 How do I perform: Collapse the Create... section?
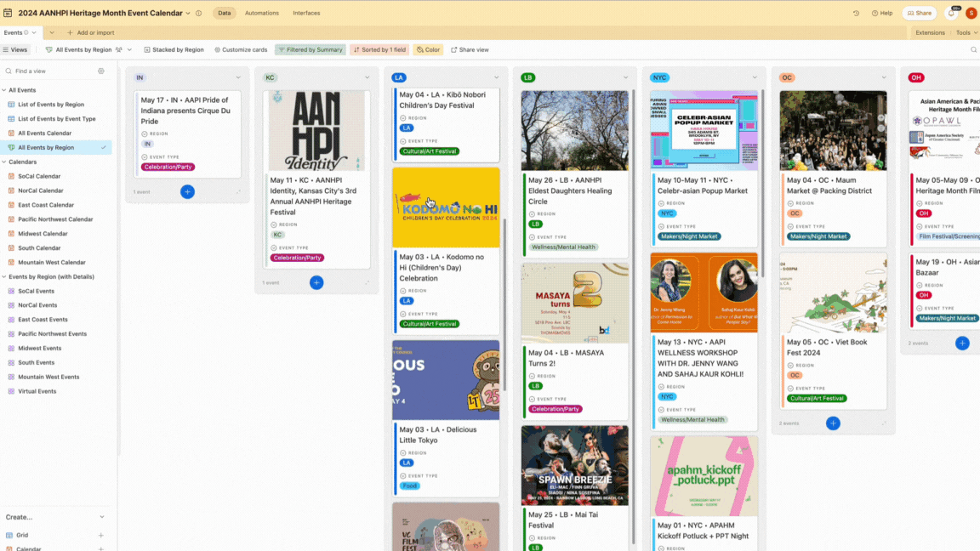point(102,517)
